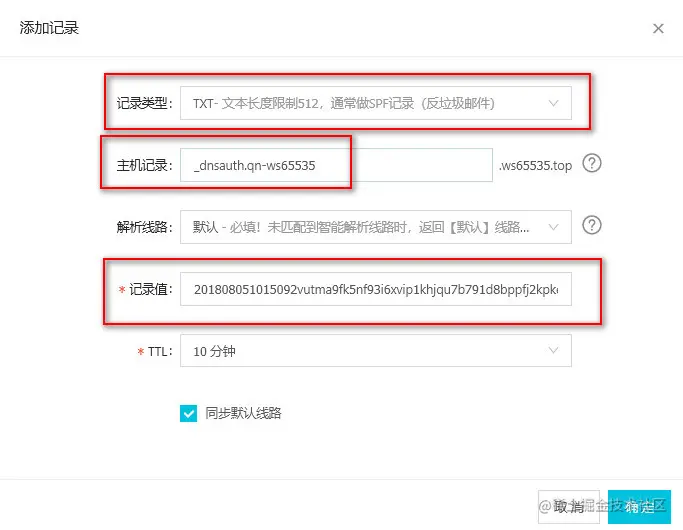This screenshot has height=530, width=683.
Task: Click the .ws65535.top domain suffix text
Action: (x=535, y=165)
